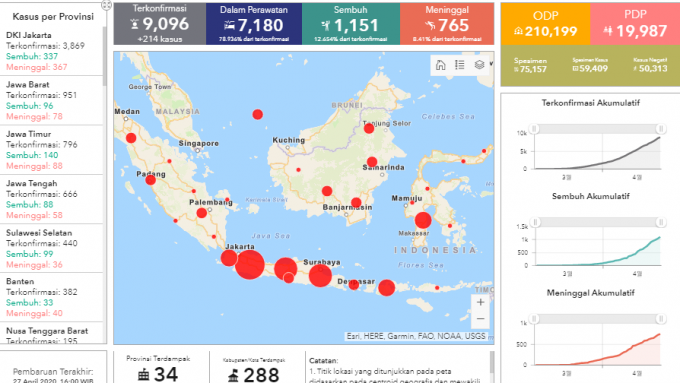Zoom out with the map minus button
Screen dimensions: 680x383
click(481, 319)
